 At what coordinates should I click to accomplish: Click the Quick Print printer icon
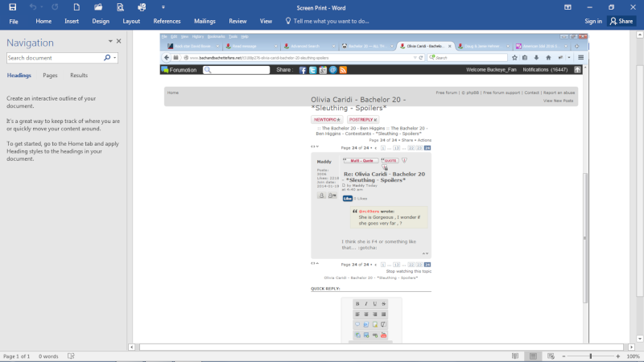tap(142, 7)
